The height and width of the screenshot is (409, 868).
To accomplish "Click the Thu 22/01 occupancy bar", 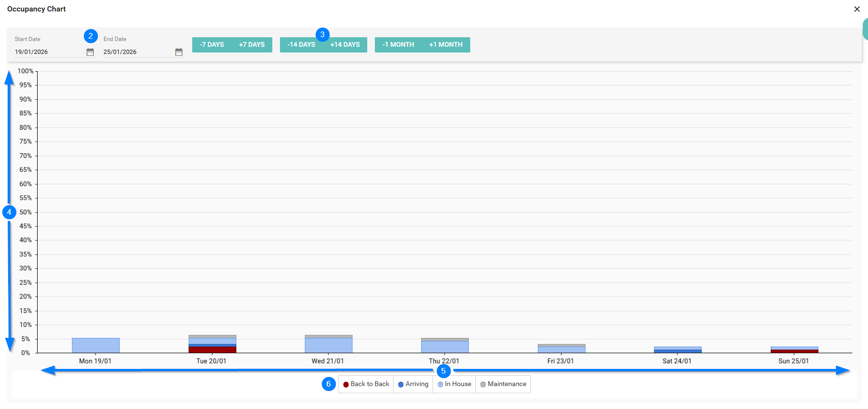I will pos(445,347).
